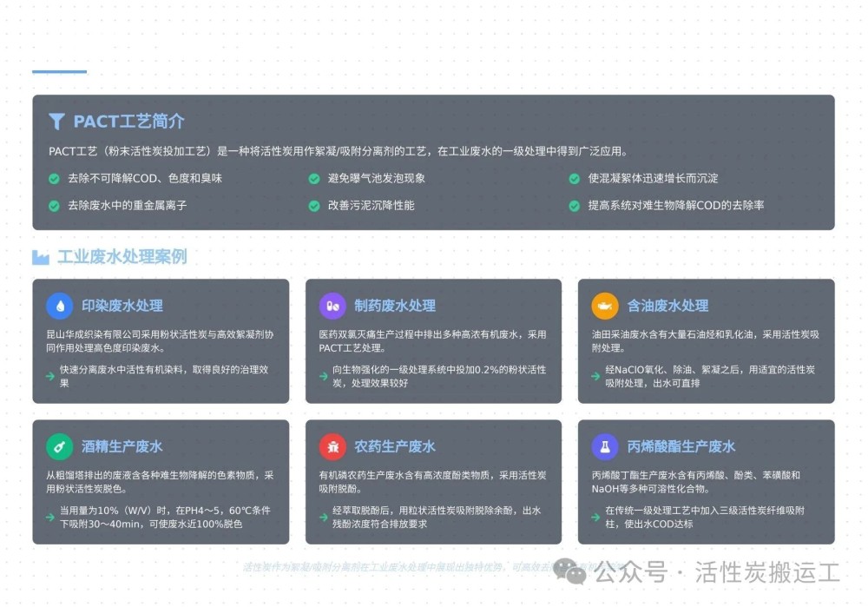Screen dimensions: 868x607
Task: Select the 含油废水处理 card title
Action: point(667,306)
